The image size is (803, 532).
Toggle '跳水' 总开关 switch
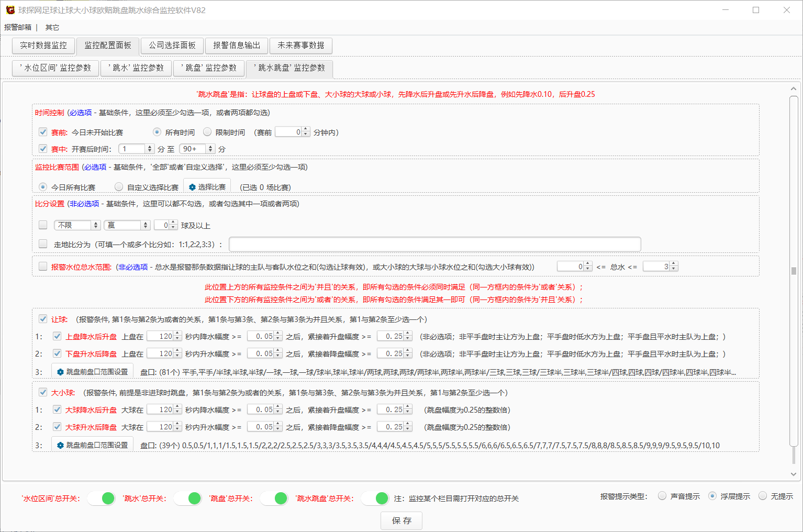[x=187, y=498]
